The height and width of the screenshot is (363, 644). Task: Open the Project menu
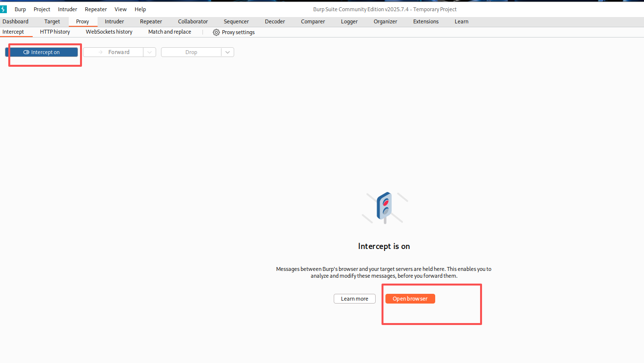click(x=42, y=9)
